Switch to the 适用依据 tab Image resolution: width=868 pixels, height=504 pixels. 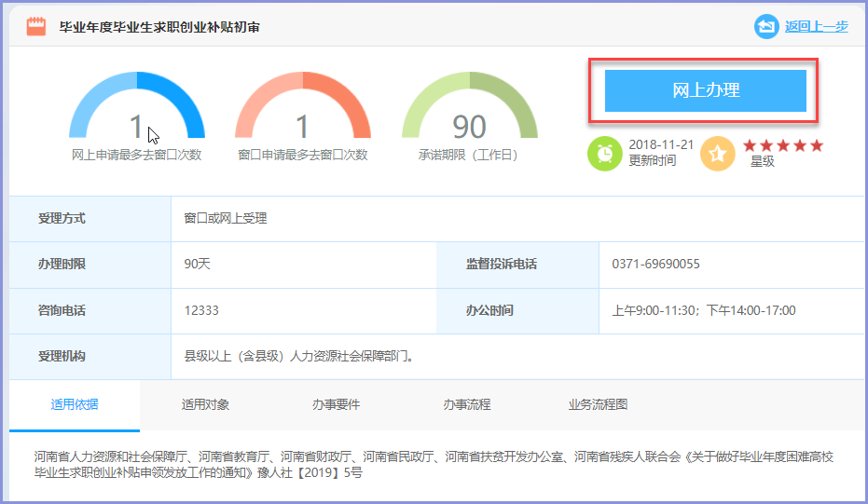tap(75, 405)
